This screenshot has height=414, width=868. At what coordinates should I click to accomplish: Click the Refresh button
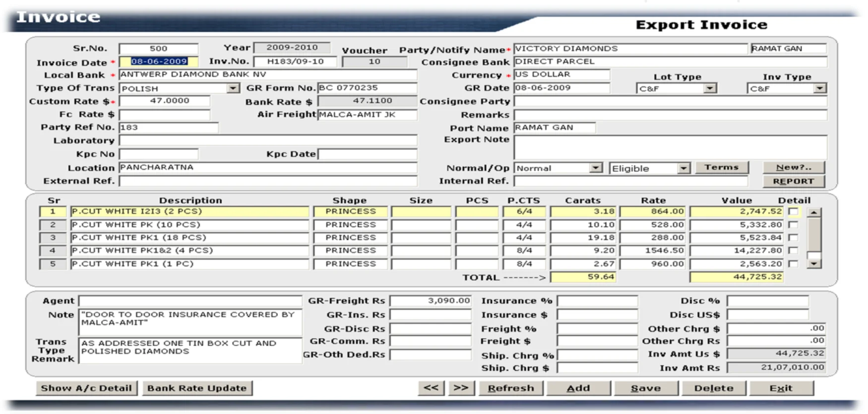pyautogui.click(x=511, y=388)
